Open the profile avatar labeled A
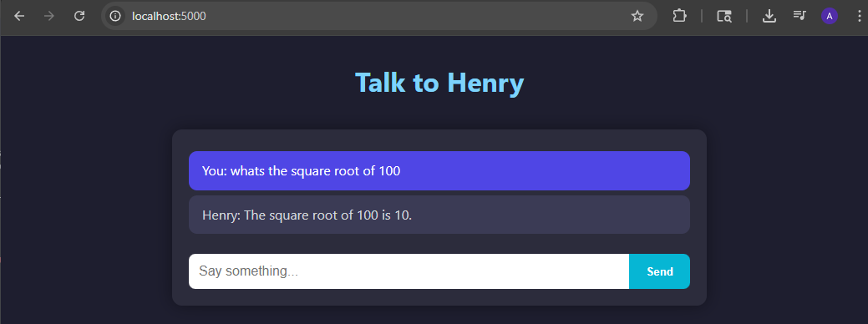Screen dimensions: 868x324 click(830, 16)
